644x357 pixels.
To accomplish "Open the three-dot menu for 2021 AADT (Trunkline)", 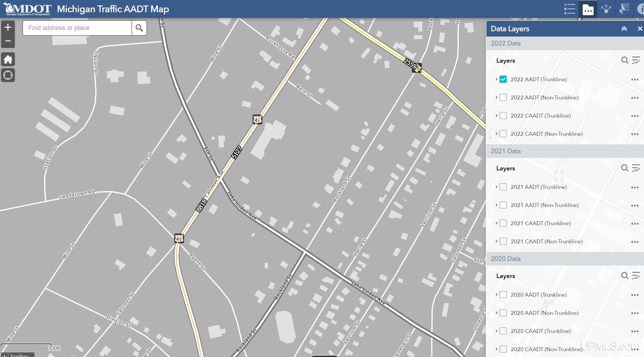I will [x=634, y=187].
